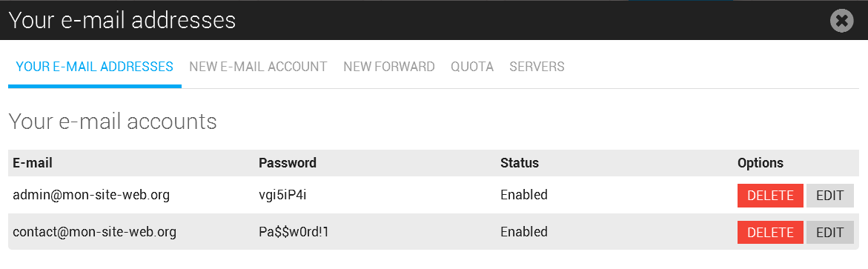Close the e-mail addresses dialog
The image size is (868, 269).
click(x=841, y=21)
